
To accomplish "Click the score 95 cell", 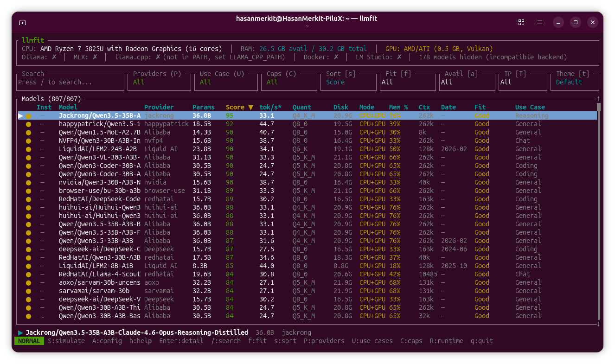I will click(230, 116).
